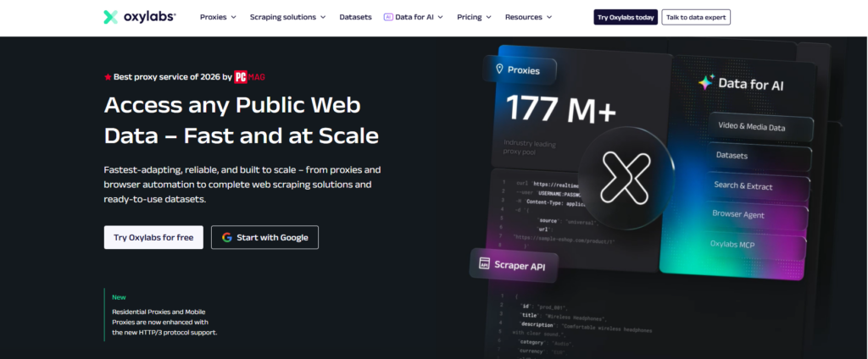Click the PCMag logo
Screen dimensions: 868x359
250,77
